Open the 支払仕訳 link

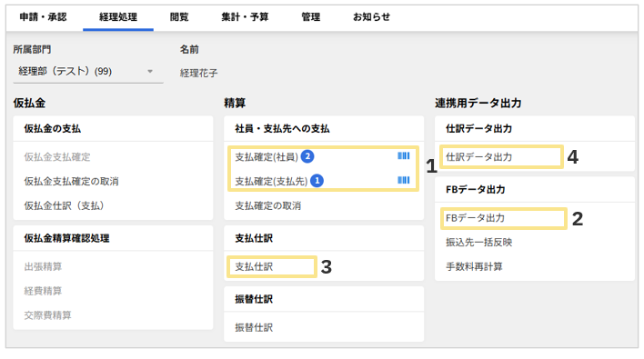coord(254,266)
